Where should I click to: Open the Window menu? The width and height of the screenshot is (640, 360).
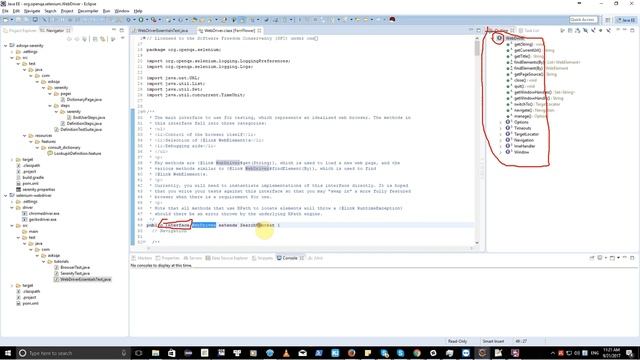pyautogui.click(x=122, y=11)
